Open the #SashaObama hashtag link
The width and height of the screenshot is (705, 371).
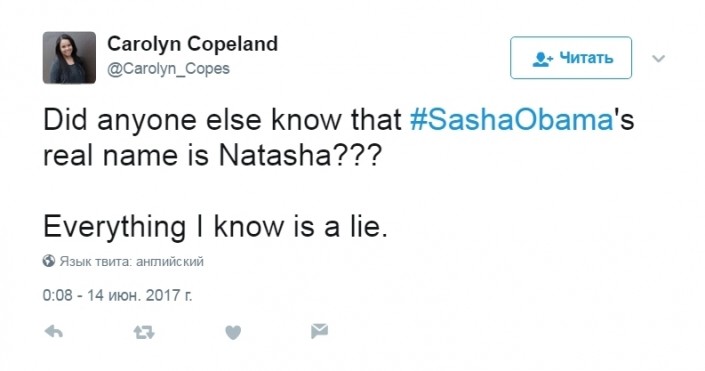point(512,120)
